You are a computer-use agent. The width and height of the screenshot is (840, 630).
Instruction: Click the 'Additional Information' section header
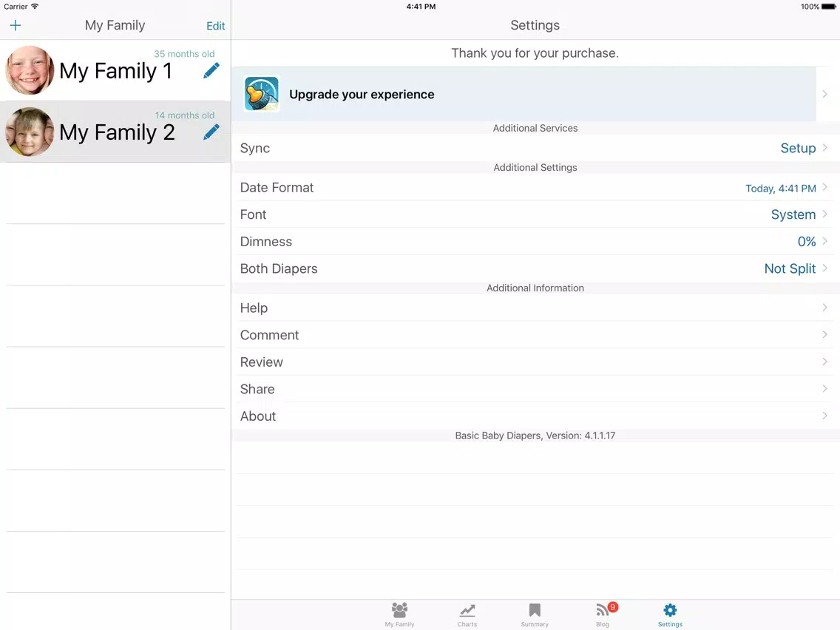coord(535,288)
